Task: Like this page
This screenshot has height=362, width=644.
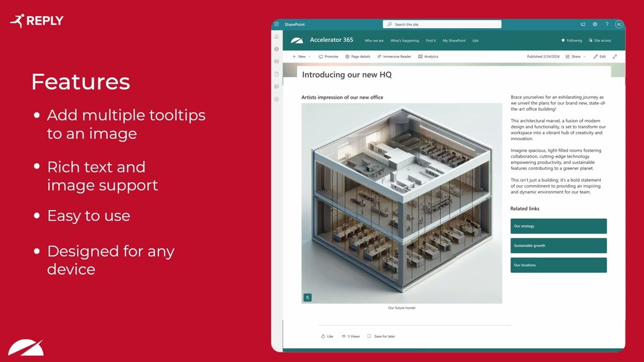Action: (x=327, y=336)
